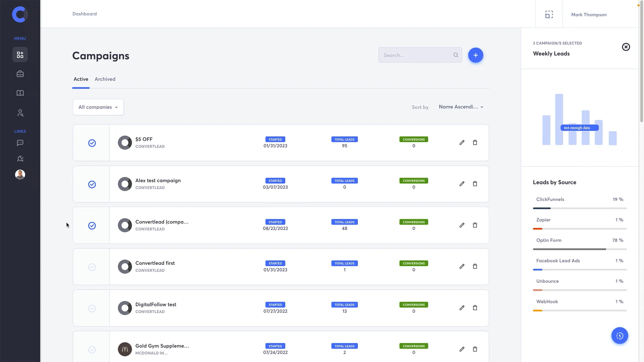The width and height of the screenshot is (644, 362).
Task: Switch to the Active tab
Action: tap(81, 79)
